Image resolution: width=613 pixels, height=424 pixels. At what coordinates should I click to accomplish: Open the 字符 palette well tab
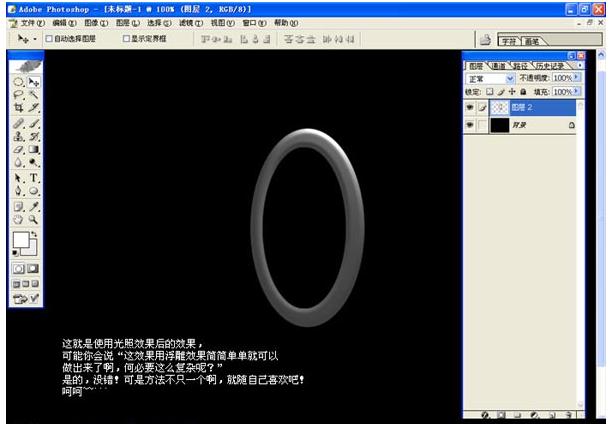(x=509, y=41)
